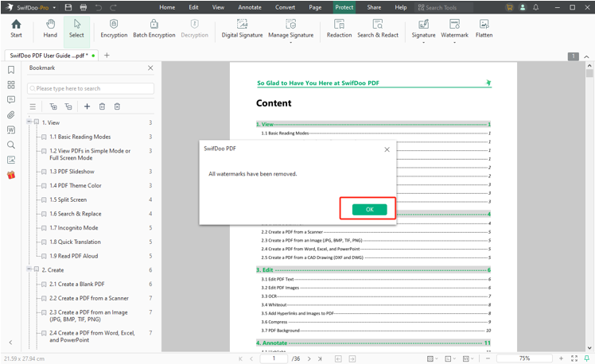This screenshot has height=364, width=595.
Task: Click the bookmark search field
Action: coord(91,88)
